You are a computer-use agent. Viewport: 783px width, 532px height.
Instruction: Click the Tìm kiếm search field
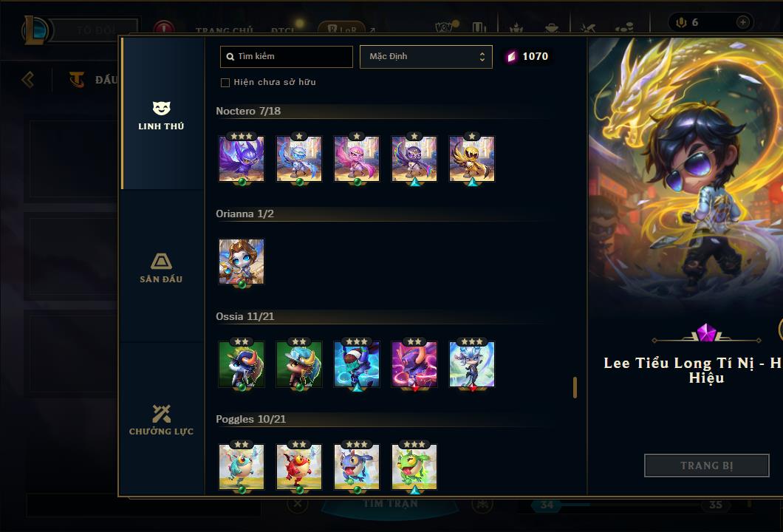[x=286, y=56]
